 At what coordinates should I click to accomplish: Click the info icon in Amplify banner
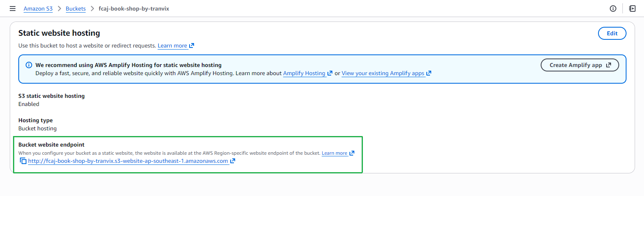click(x=29, y=65)
